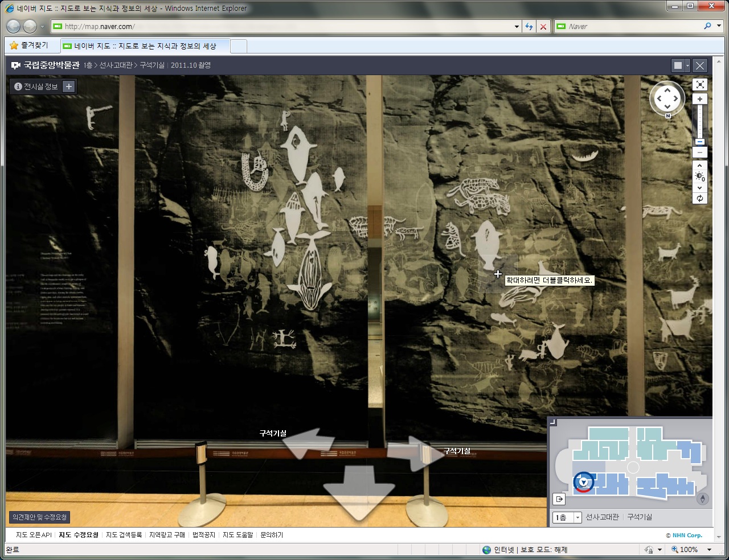Click the browser refresh icon

point(529,26)
